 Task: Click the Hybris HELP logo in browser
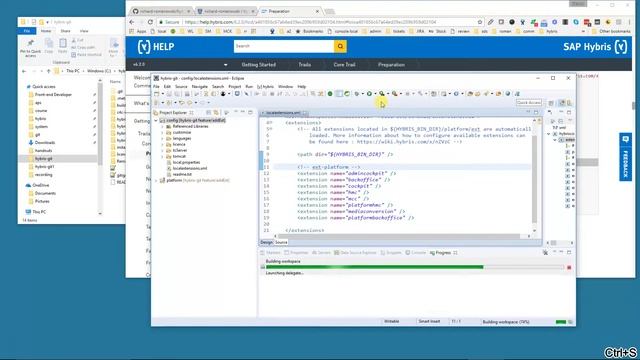(x=156, y=47)
